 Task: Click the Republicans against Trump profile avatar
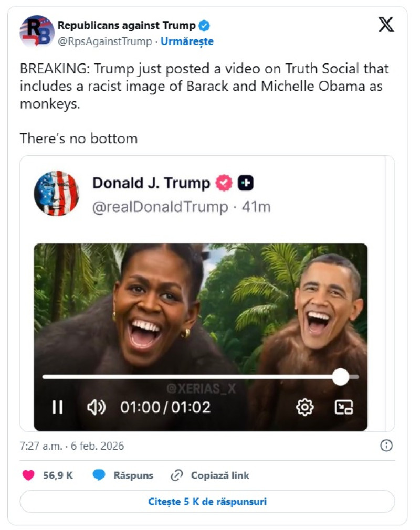(x=37, y=31)
